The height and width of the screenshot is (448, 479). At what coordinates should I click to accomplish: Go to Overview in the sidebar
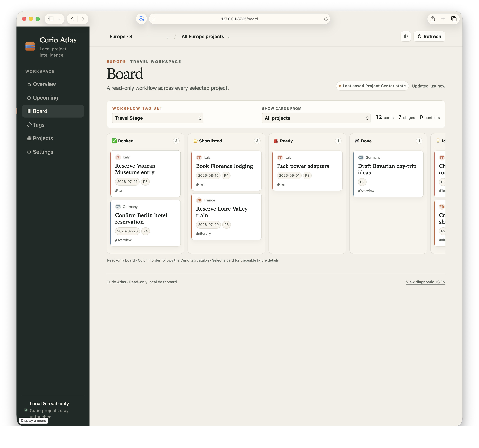pyautogui.click(x=53, y=84)
